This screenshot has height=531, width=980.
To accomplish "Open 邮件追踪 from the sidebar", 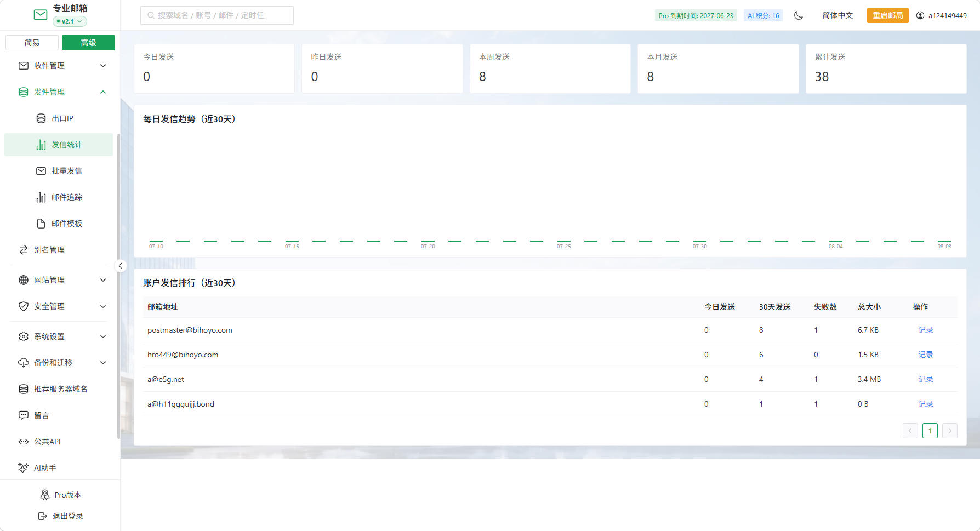I will point(59,197).
